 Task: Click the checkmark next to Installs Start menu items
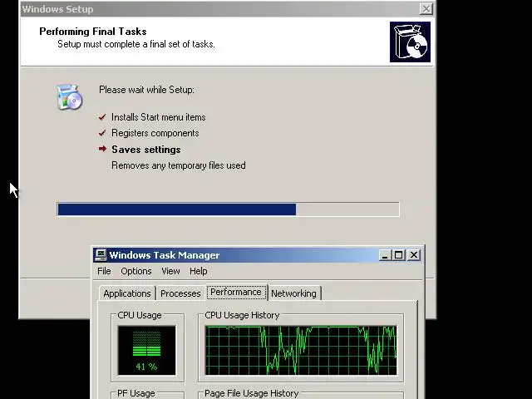pos(102,117)
